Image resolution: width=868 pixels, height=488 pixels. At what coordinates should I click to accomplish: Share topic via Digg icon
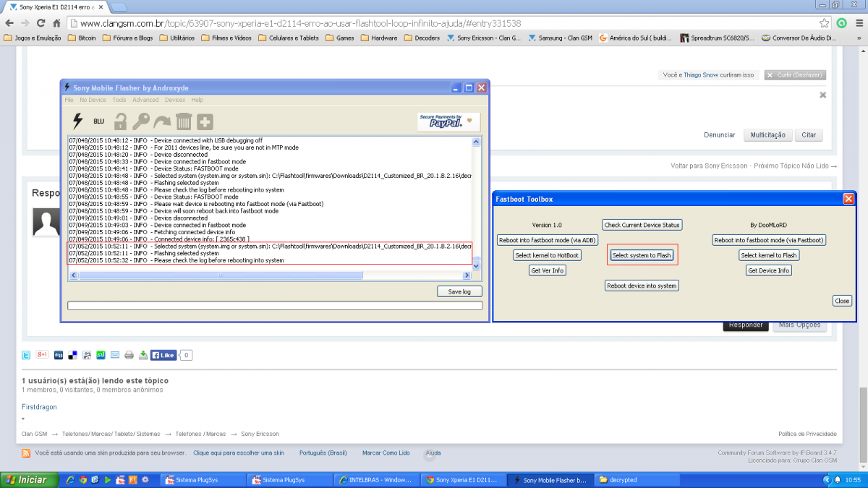[x=59, y=355]
